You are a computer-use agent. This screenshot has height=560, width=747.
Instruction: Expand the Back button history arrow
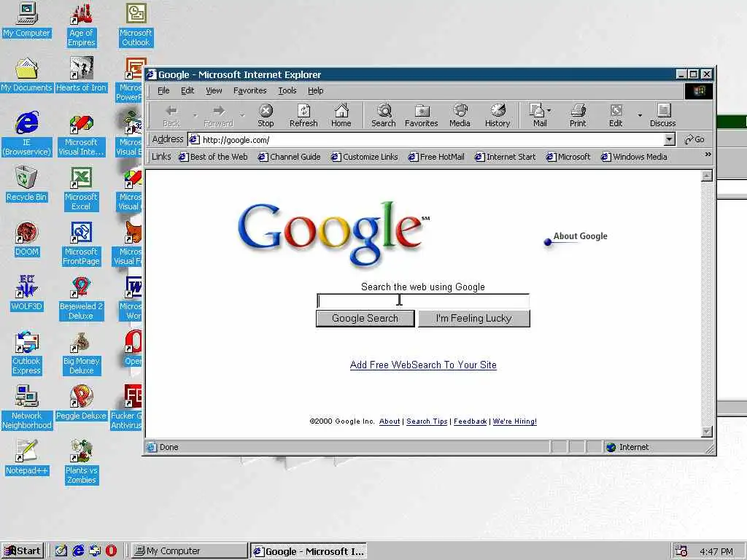coord(195,115)
